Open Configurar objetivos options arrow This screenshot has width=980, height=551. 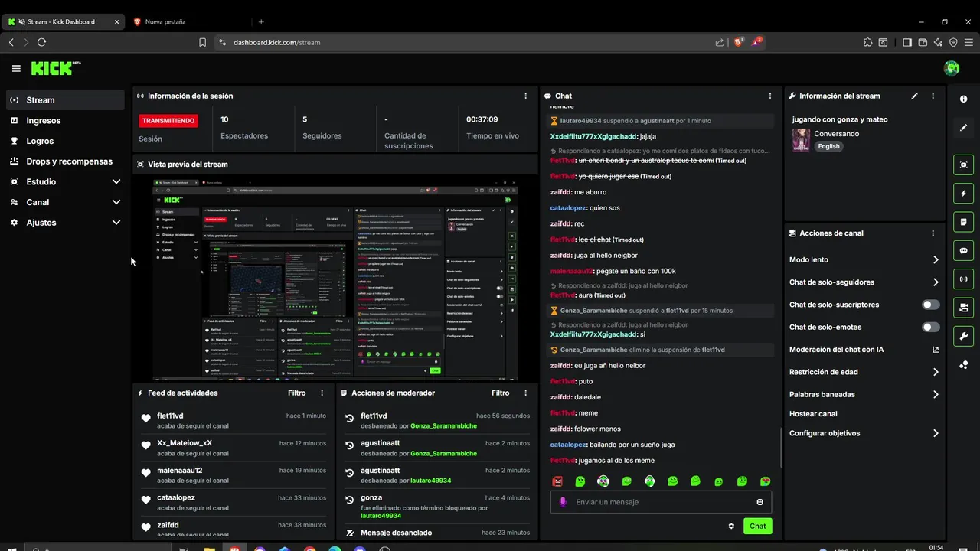pyautogui.click(x=936, y=433)
